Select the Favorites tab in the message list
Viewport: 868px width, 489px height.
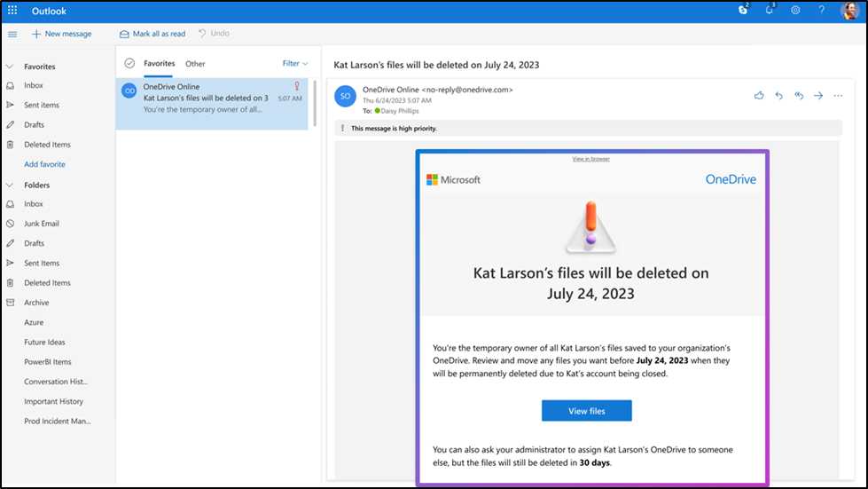click(160, 64)
